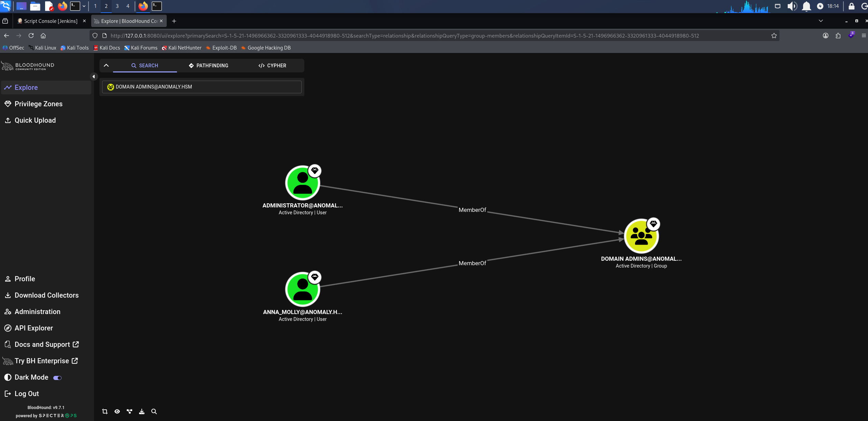Open Firefox application menu

click(864, 36)
